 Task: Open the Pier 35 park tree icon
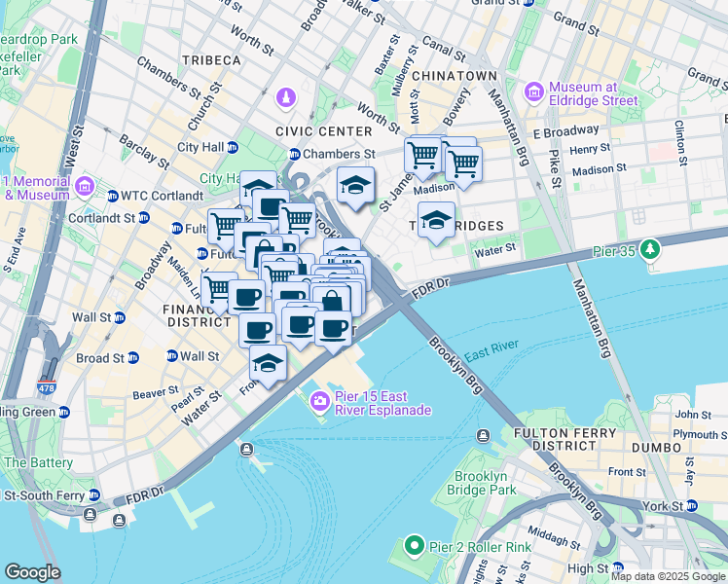(649, 250)
